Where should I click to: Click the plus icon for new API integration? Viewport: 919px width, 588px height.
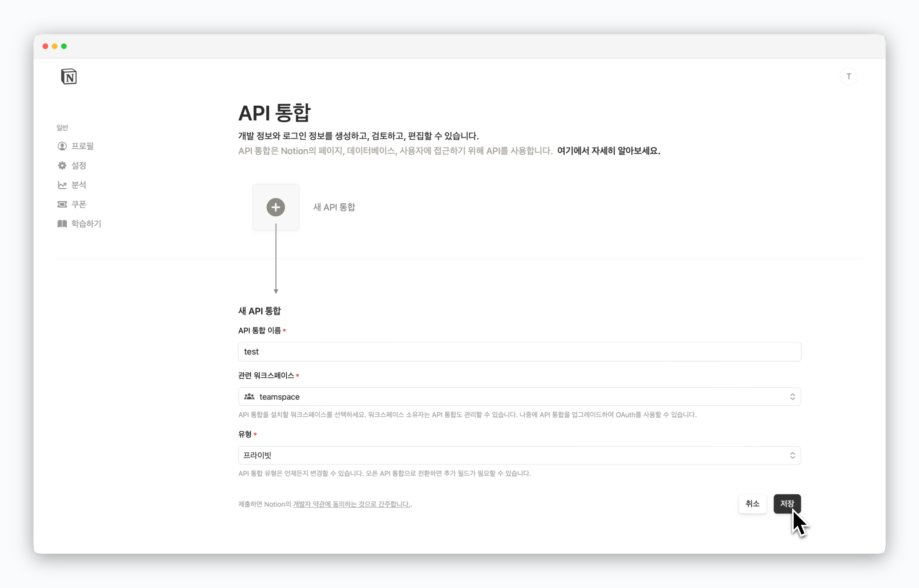[275, 207]
